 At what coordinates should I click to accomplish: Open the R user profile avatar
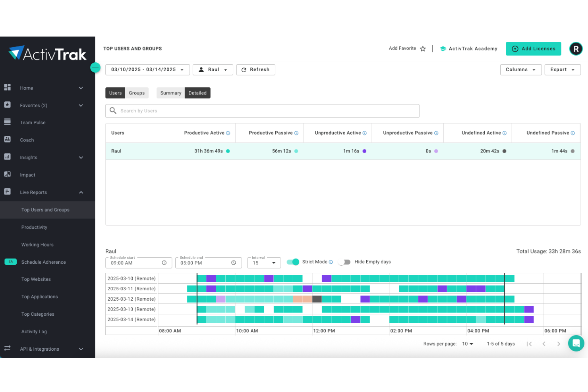pos(576,48)
